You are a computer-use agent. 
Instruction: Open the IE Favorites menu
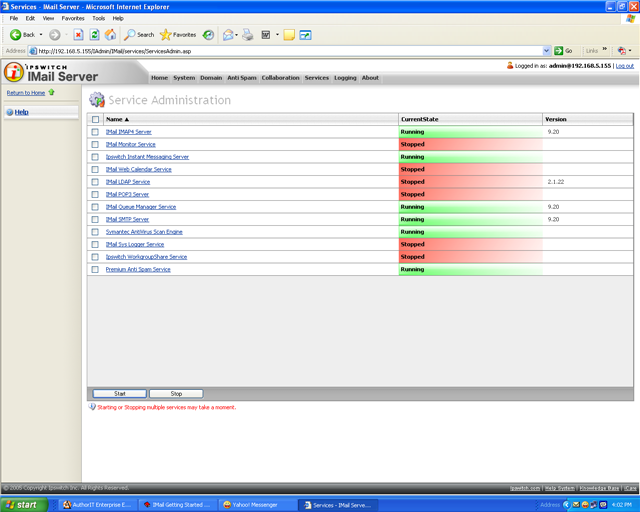pyautogui.click(x=73, y=18)
